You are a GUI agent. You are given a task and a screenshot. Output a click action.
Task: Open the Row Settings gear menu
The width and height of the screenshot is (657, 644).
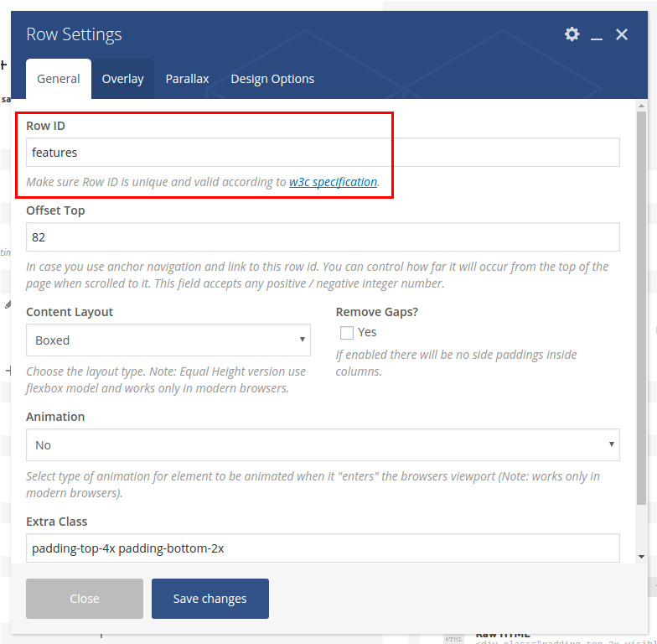pos(572,34)
